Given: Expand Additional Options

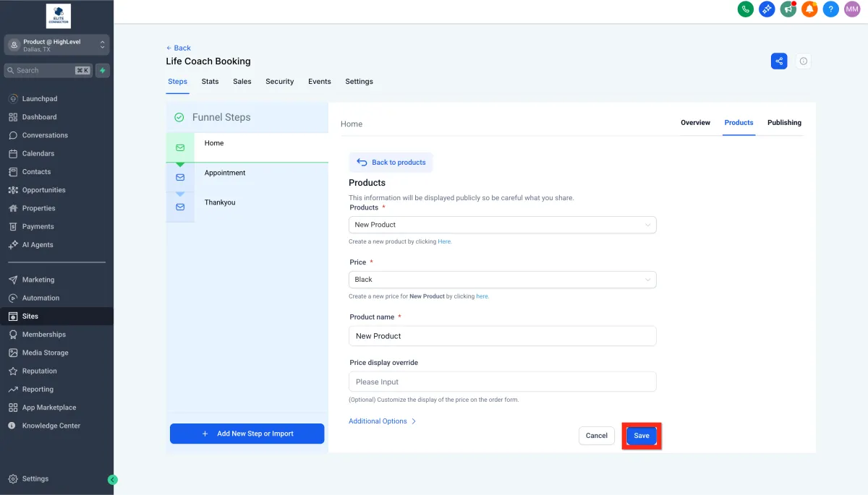Looking at the screenshot, I should pos(382,421).
